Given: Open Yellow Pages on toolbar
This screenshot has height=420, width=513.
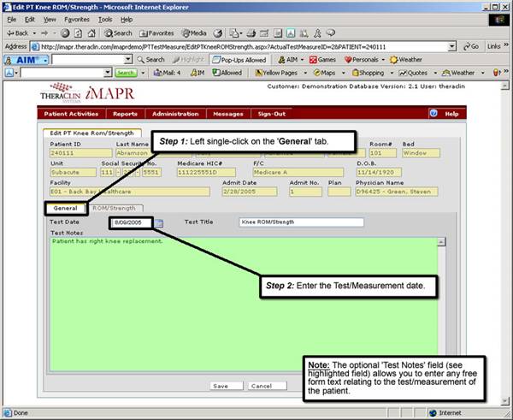Looking at the screenshot, I should (x=276, y=73).
